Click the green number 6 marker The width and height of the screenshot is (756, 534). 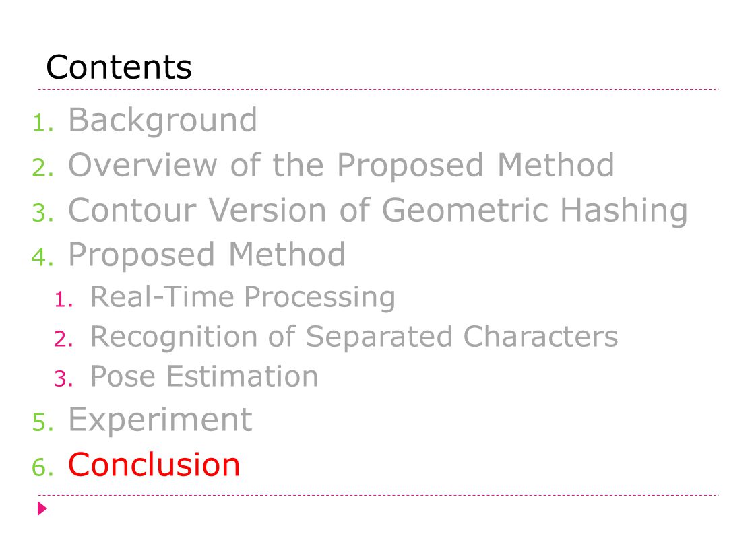coord(43,467)
